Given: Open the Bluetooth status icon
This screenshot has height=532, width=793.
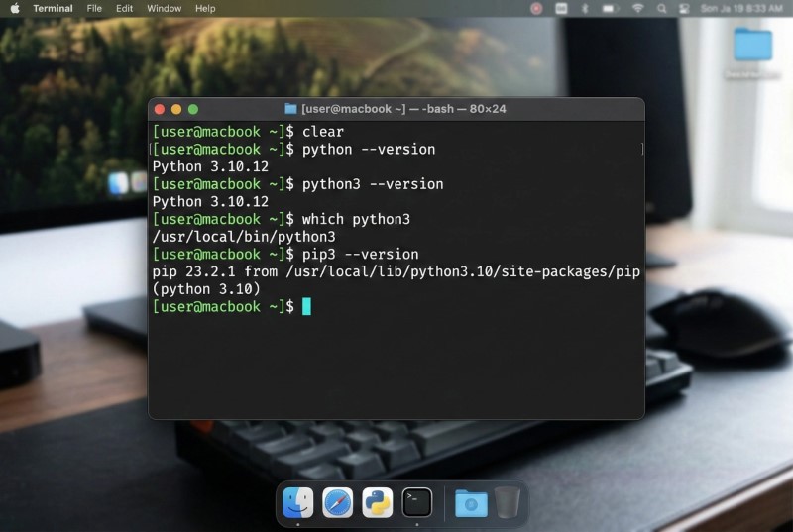Looking at the screenshot, I should tap(585, 8).
